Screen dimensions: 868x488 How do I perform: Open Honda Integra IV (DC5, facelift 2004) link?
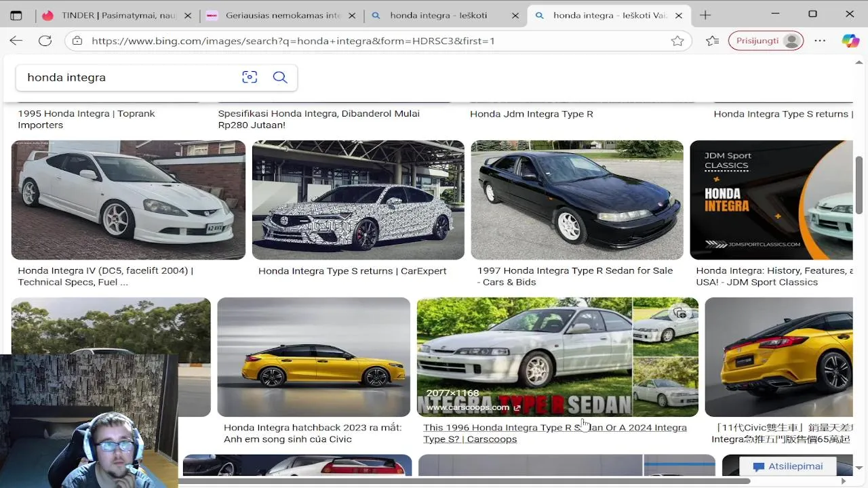(105, 277)
